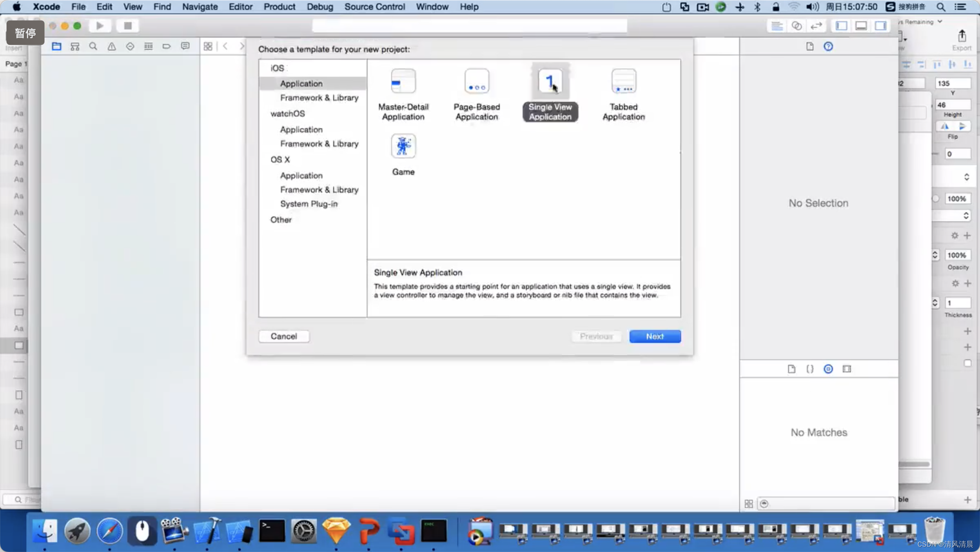980x552 pixels.
Task: Toggle the Debug area visibility
Action: coord(861,26)
